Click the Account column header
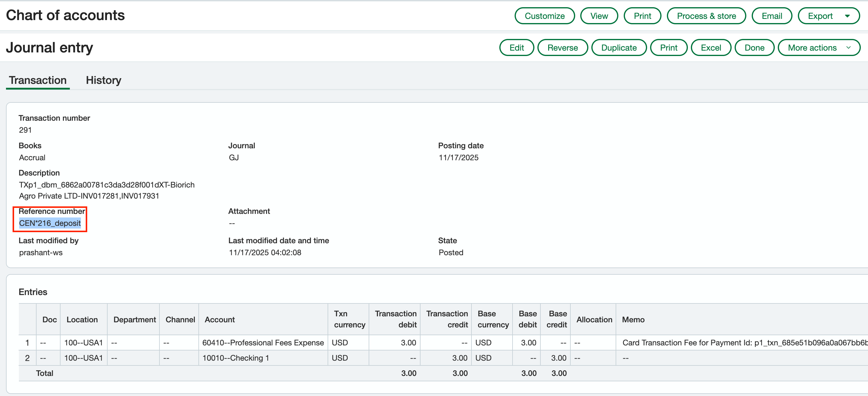 (220, 319)
